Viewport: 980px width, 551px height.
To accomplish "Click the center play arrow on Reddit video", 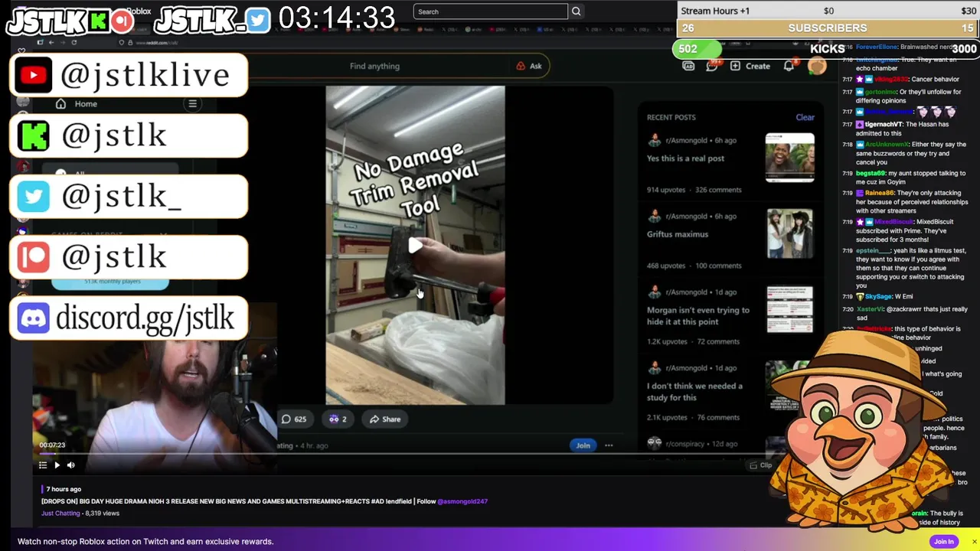I will 415,246.
